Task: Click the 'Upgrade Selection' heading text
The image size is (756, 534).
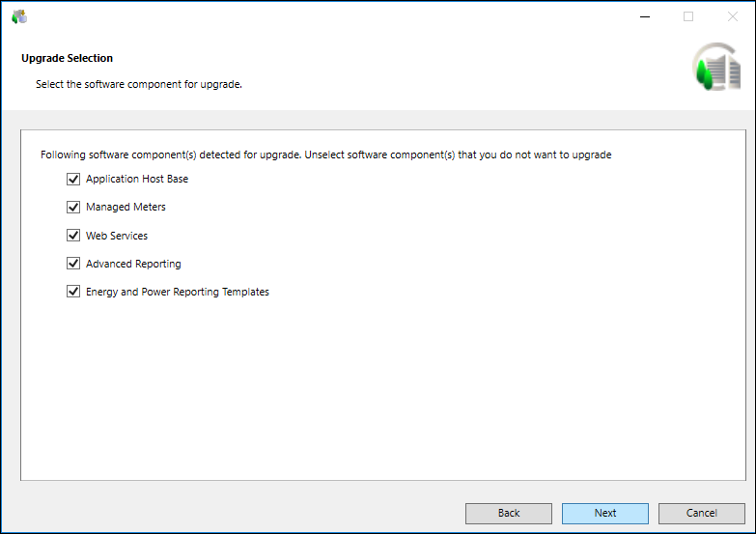Action: click(x=68, y=58)
